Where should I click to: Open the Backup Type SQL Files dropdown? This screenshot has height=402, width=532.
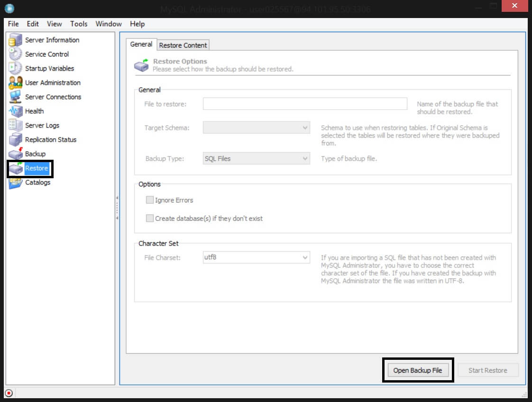coord(256,158)
